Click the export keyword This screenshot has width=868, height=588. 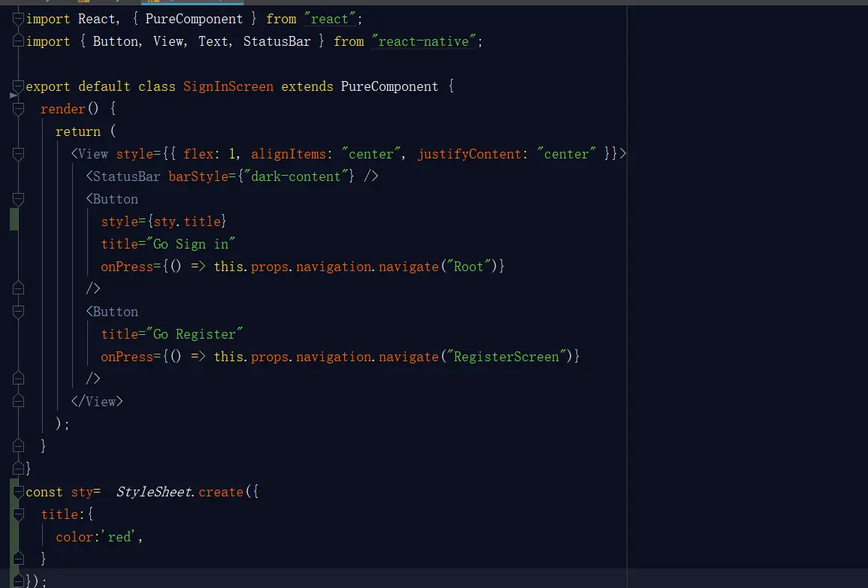pos(47,86)
